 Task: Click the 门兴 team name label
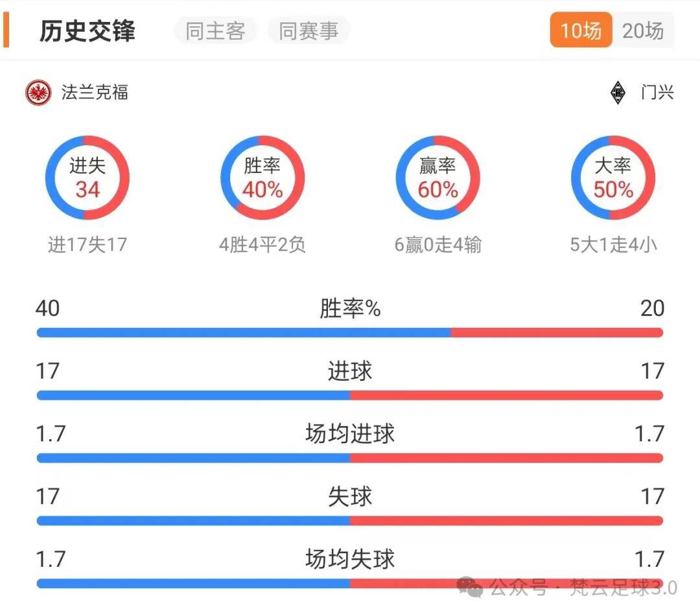pyautogui.click(x=659, y=93)
